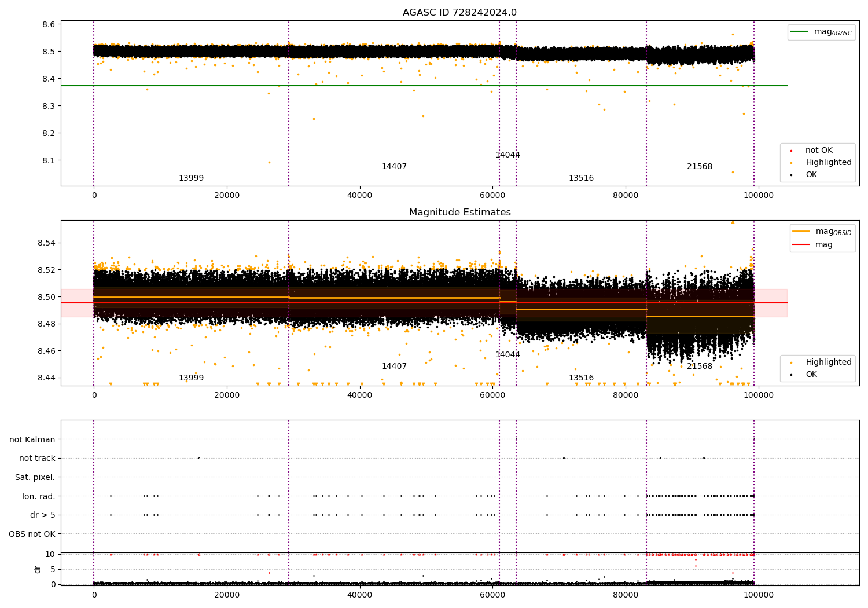Click the OBSID label '21568' in the top plot
This screenshot has width=868, height=608.
[x=700, y=167]
